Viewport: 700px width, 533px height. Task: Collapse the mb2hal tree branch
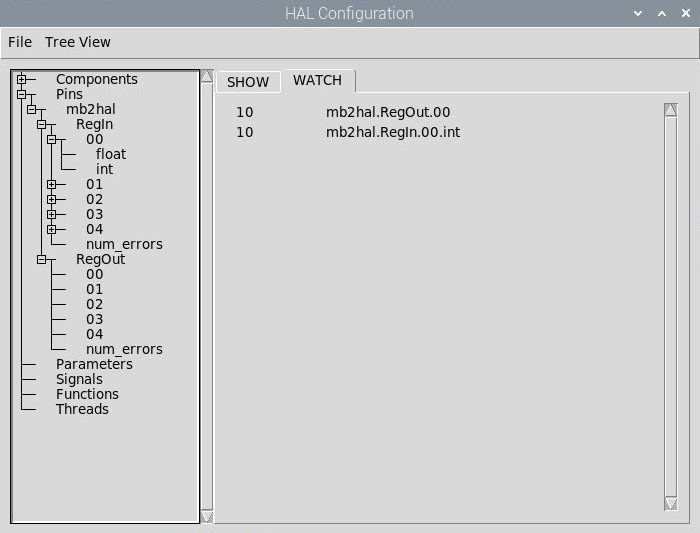click(31, 110)
